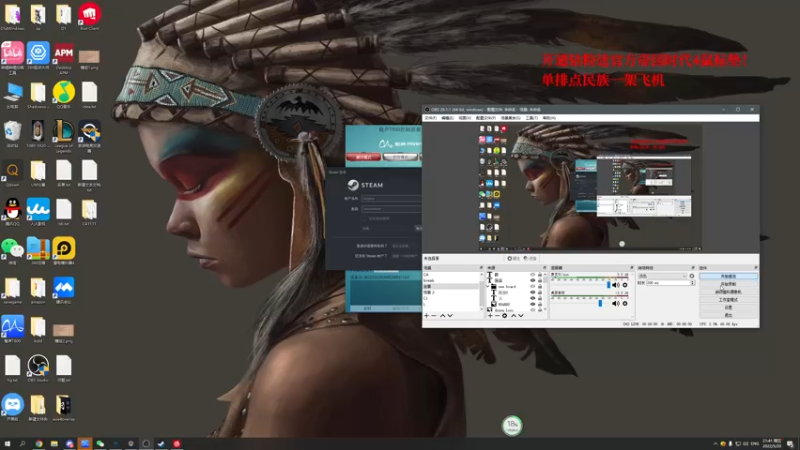Float the Sources dock with its pop-out icon

(544, 267)
